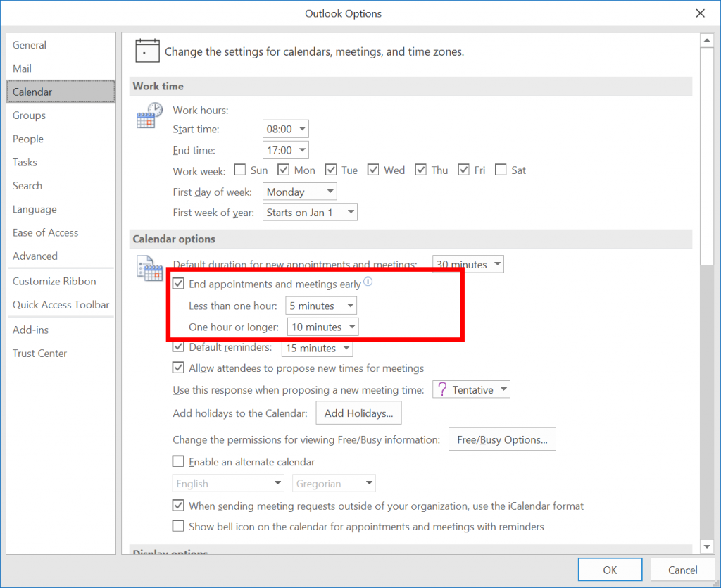The image size is (721, 588).
Task: Uncheck End appointments and meetings early
Action: point(179,284)
